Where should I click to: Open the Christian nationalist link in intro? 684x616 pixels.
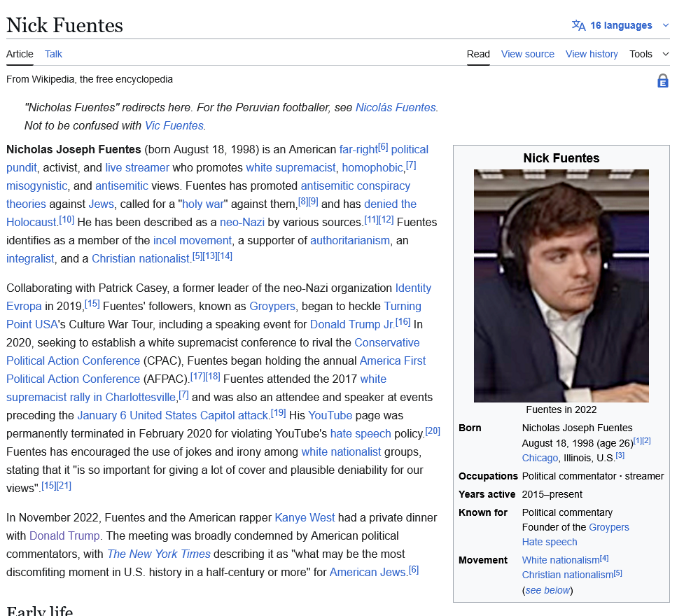141,259
